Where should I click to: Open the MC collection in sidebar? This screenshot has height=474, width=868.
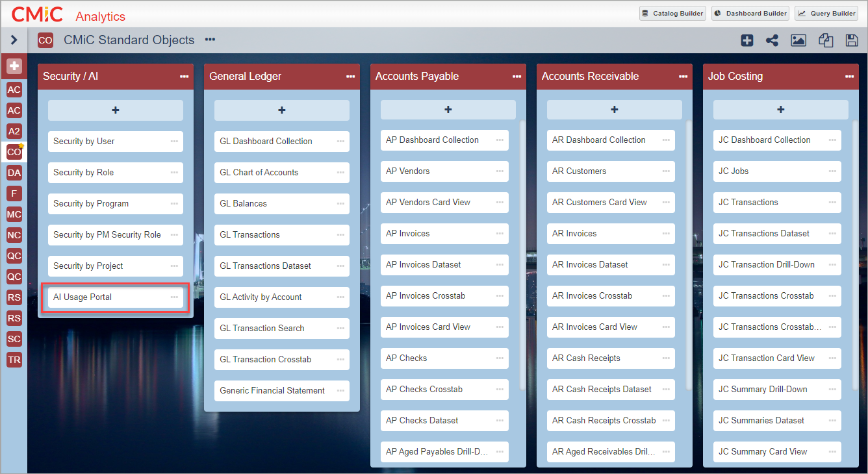[x=14, y=214]
